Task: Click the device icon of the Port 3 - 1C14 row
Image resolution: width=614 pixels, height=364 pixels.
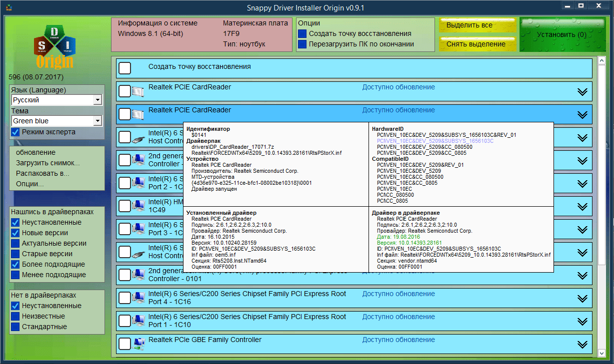Action: pyautogui.click(x=138, y=230)
